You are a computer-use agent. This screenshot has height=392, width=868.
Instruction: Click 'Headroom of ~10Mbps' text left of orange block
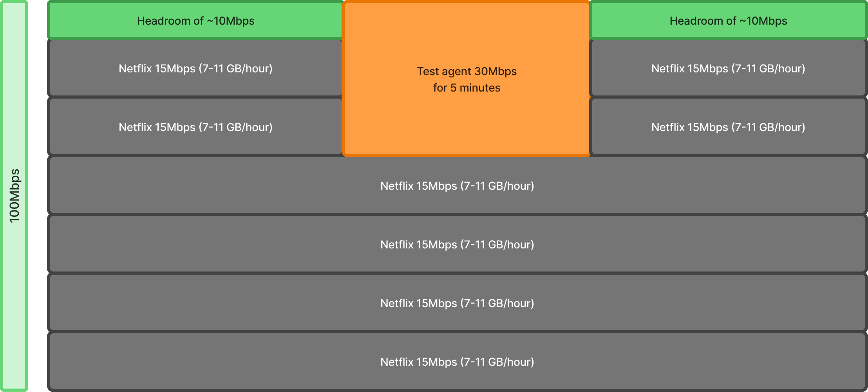[195, 21]
